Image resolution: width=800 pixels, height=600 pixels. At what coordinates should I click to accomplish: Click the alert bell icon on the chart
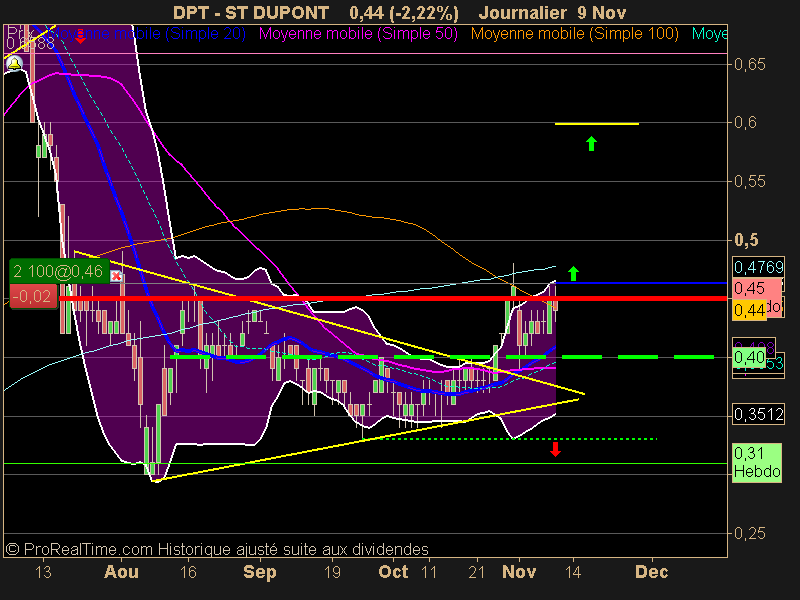(14, 64)
